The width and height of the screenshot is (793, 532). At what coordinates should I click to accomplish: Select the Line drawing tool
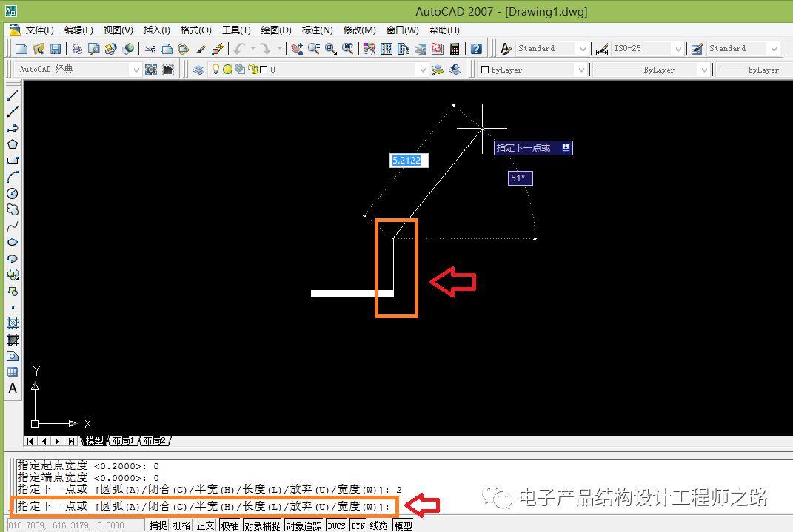[13, 95]
